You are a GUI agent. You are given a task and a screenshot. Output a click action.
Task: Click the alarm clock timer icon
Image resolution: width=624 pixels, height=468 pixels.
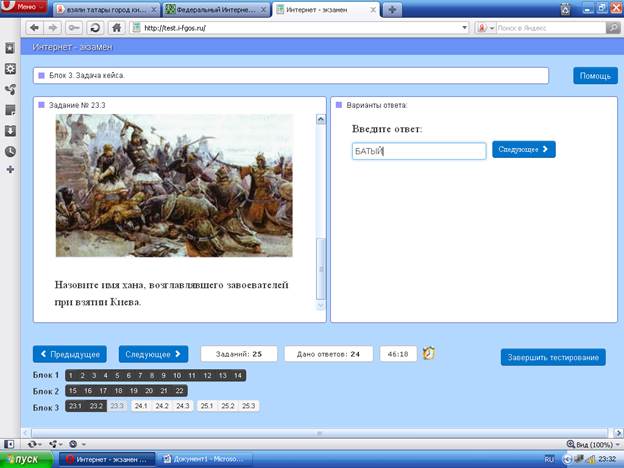429,353
